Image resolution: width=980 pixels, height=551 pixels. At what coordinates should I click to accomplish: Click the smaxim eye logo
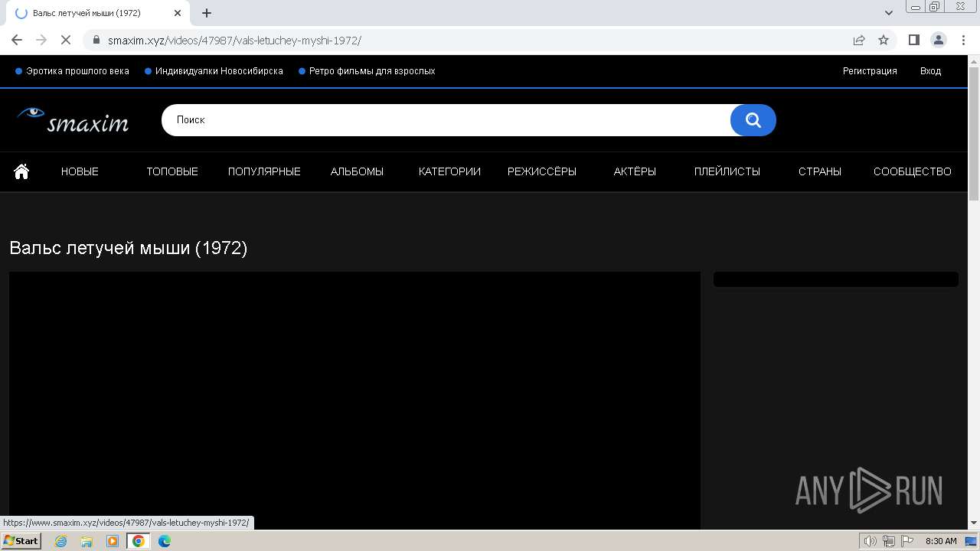click(73, 120)
